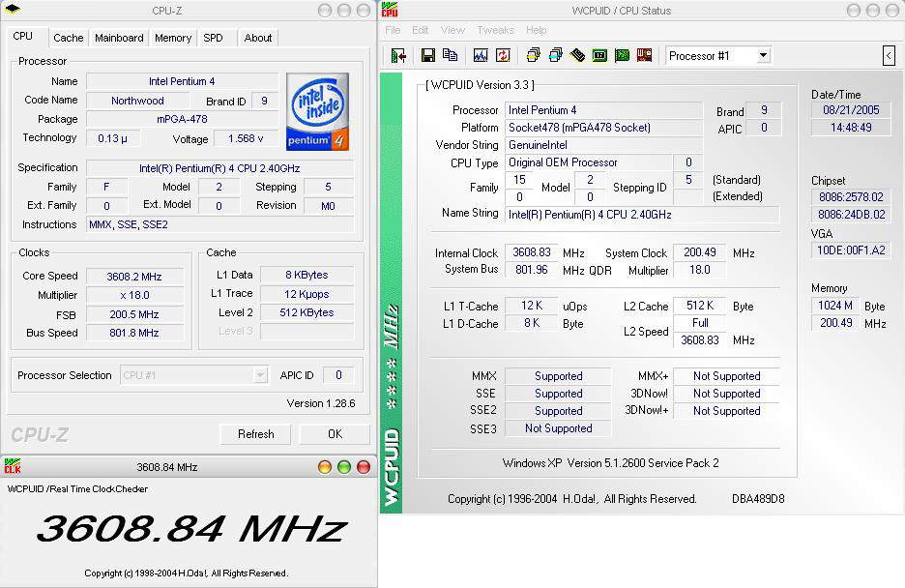The width and height of the screenshot is (905, 588).
Task: Click the green expansion card toolbar icon
Action: point(623,55)
